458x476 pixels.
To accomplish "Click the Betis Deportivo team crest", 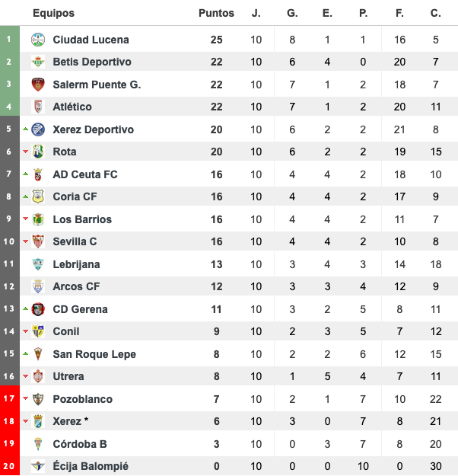I will [38, 62].
